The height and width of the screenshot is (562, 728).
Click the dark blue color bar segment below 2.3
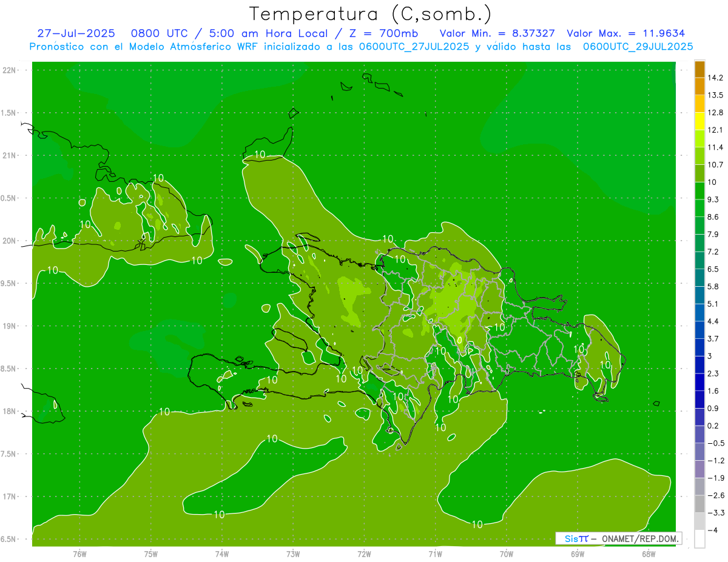[699, 382]
